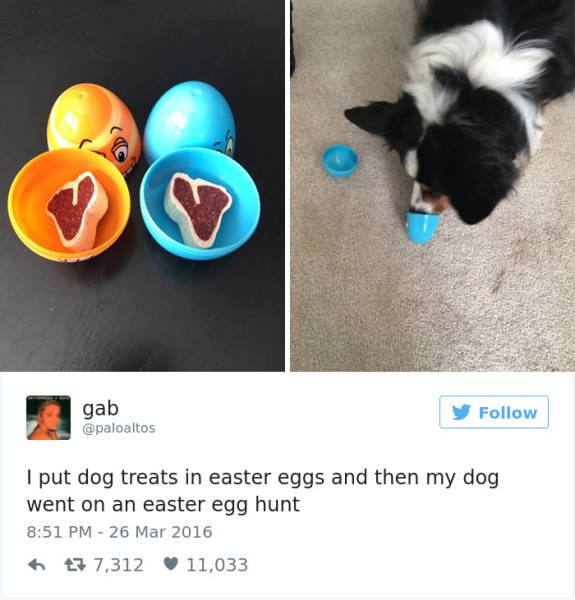
Task: Click the orange egg top with cartoon face
Action: tap(94, 126)
